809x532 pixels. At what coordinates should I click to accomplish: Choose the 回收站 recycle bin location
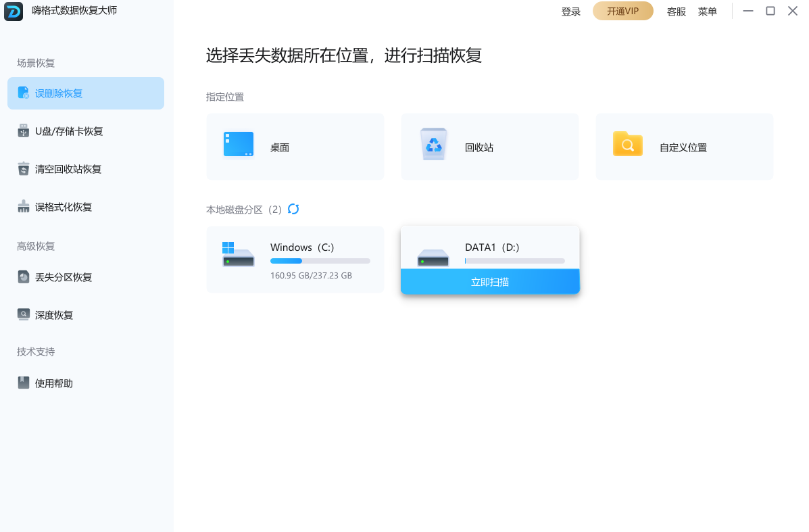[489, 147]
